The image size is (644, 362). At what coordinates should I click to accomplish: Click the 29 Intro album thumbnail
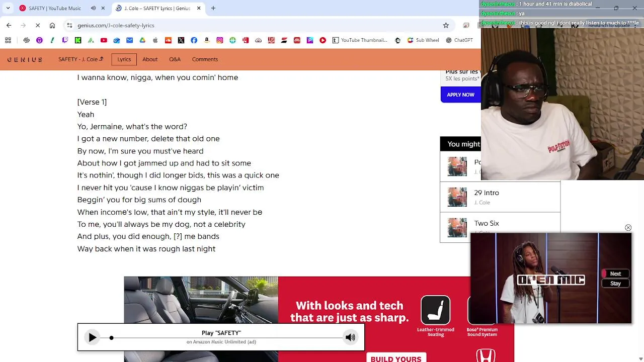click(457, 197)
